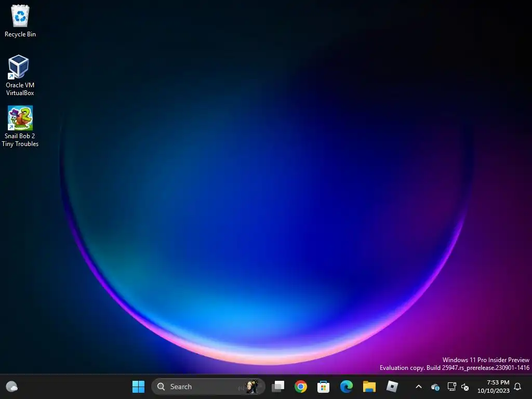
Task: Click the taskbar Search box
Action: [208, 387]
